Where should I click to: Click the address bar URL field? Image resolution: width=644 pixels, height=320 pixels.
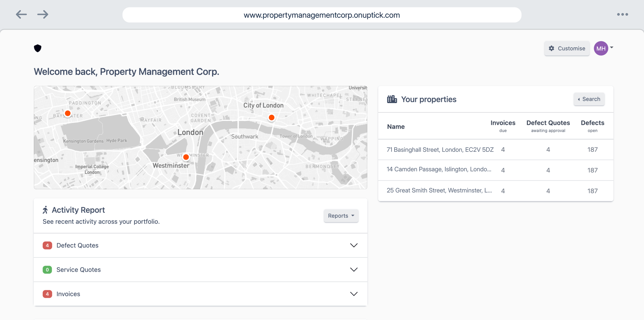click(322, 15)
